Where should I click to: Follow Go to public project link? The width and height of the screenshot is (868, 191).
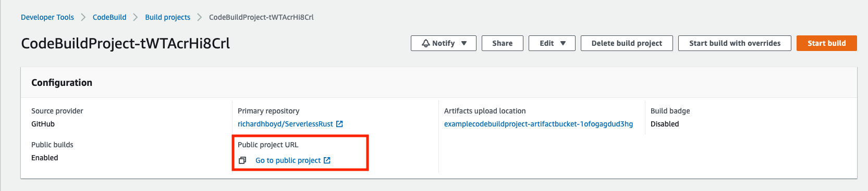288,160
